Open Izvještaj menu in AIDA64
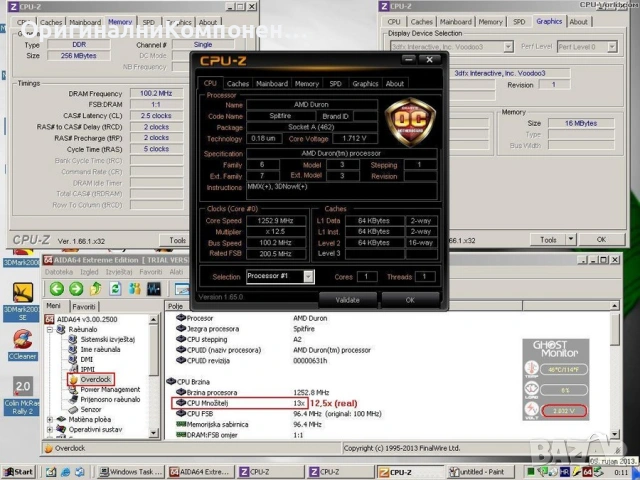Viewport: 640px width, 480px height. coord(119,272)
